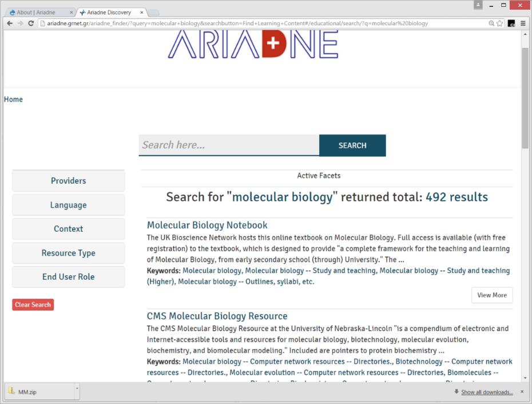Click the address bar URL
This screenshot has width=532, height=404.
tap(237, 23)
